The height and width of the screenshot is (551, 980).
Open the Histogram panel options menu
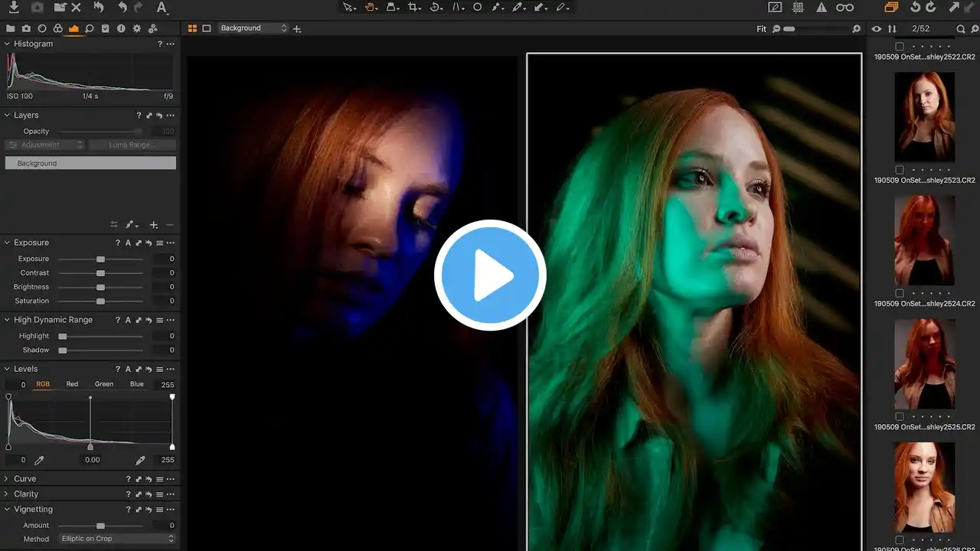[x=170, y=44]
